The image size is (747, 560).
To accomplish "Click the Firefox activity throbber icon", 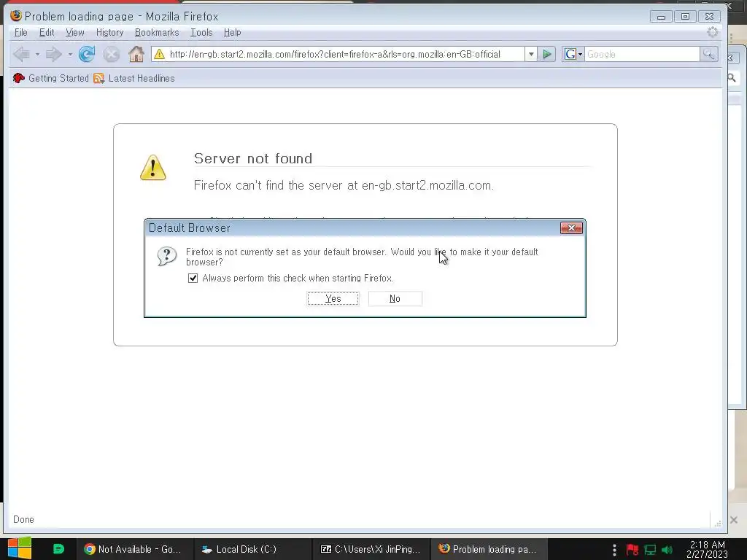I will click(x=712, y=32).
